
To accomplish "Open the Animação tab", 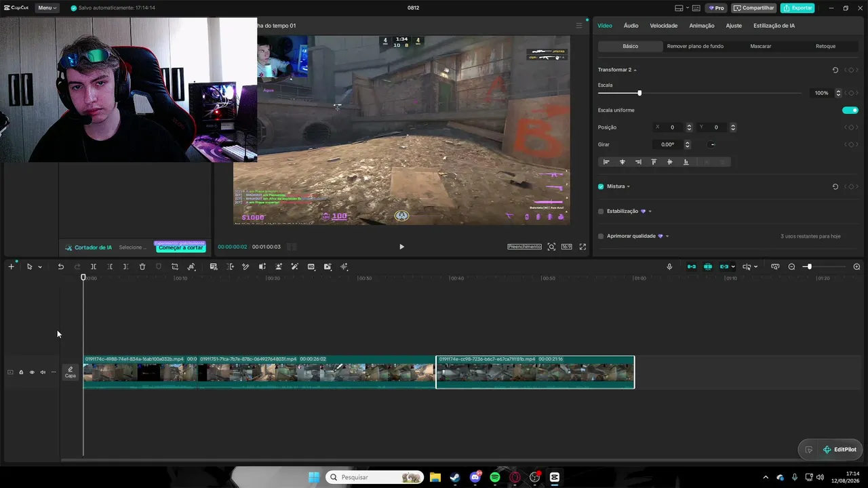I will click(702, 26).
